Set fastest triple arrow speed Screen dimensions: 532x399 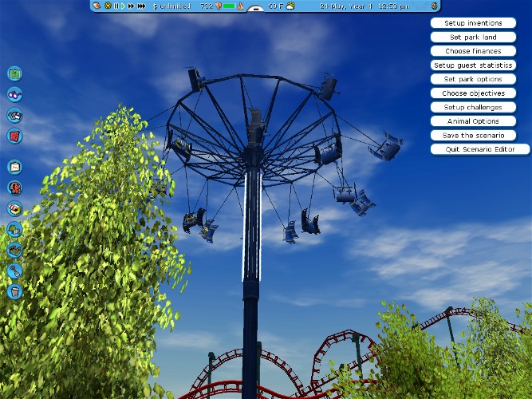[x=141, y=6]
